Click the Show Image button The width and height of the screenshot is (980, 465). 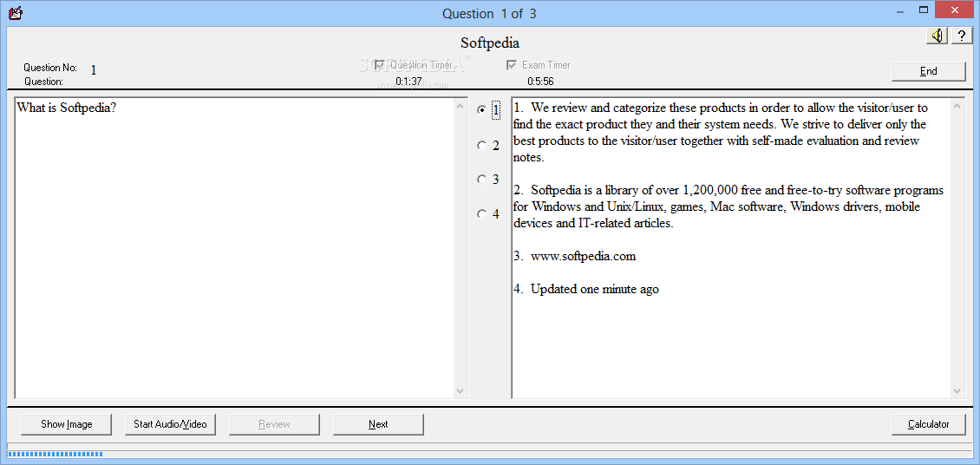coord(66,424)
